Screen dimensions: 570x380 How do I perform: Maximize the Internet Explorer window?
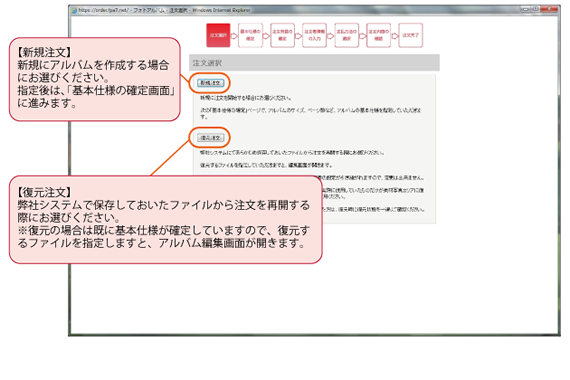535,9
